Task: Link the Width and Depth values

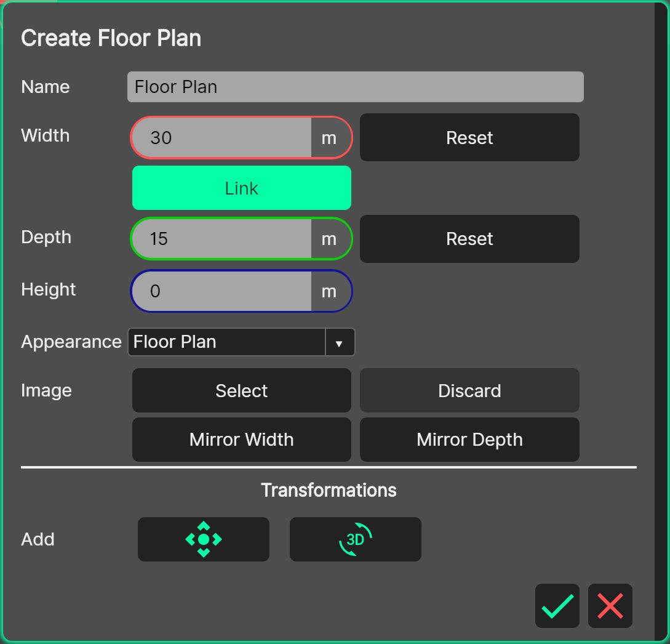Action: [241, 188]
